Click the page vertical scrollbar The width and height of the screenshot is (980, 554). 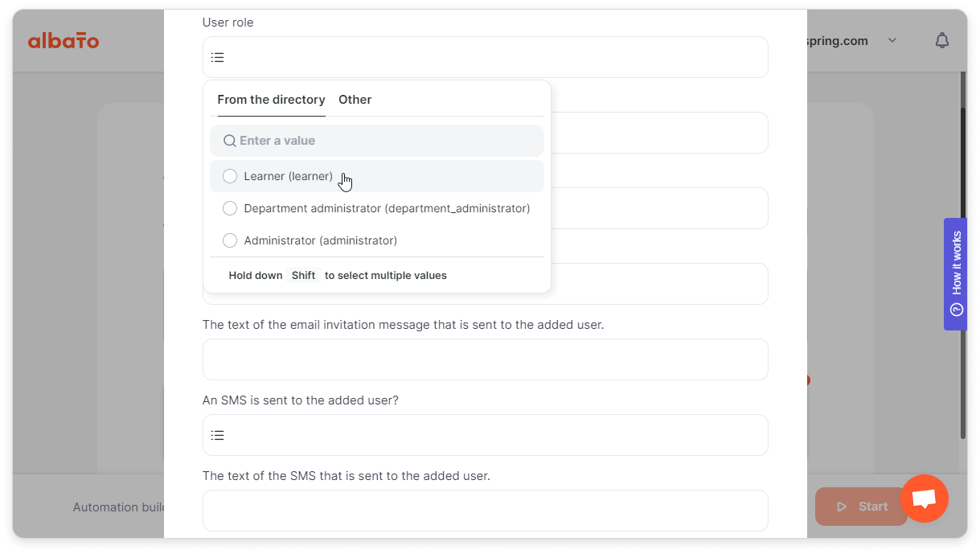pos(963,273)
